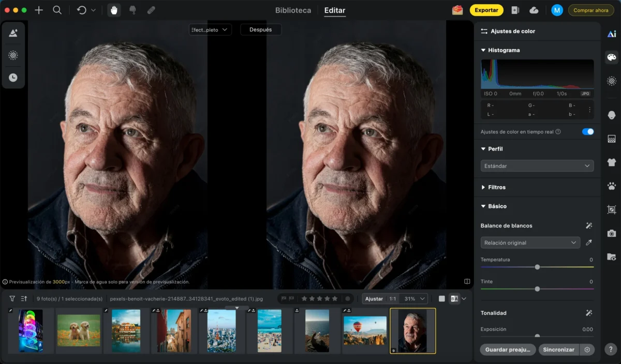
Task: Select the hand pan tool
Action: 114,10
